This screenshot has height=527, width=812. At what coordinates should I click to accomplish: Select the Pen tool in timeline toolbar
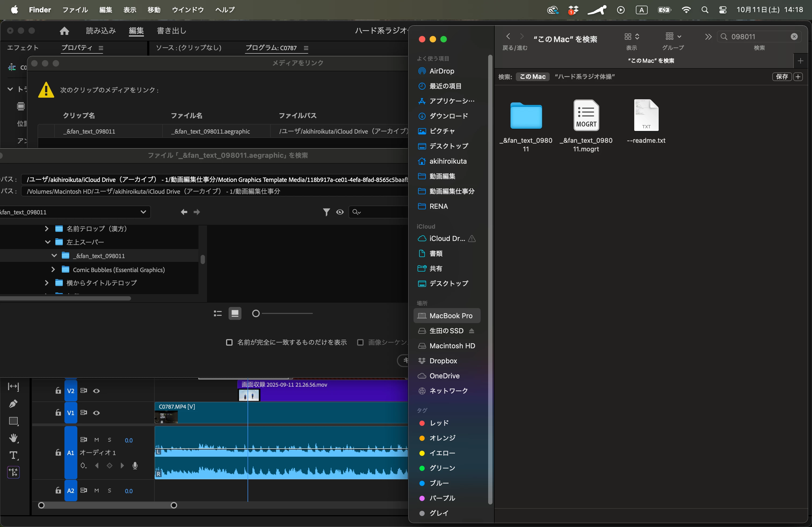click(x=13, y=404)
